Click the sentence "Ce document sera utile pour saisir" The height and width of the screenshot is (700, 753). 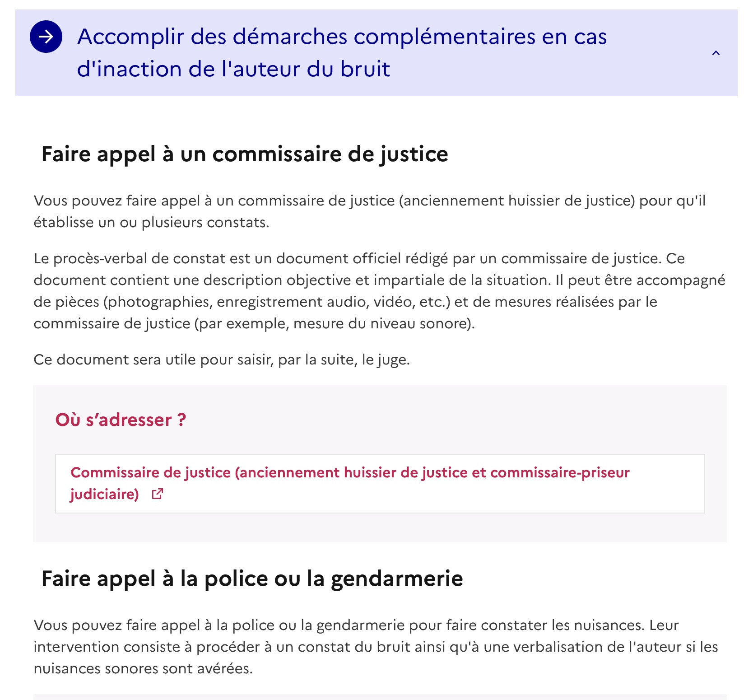(222, 359)
